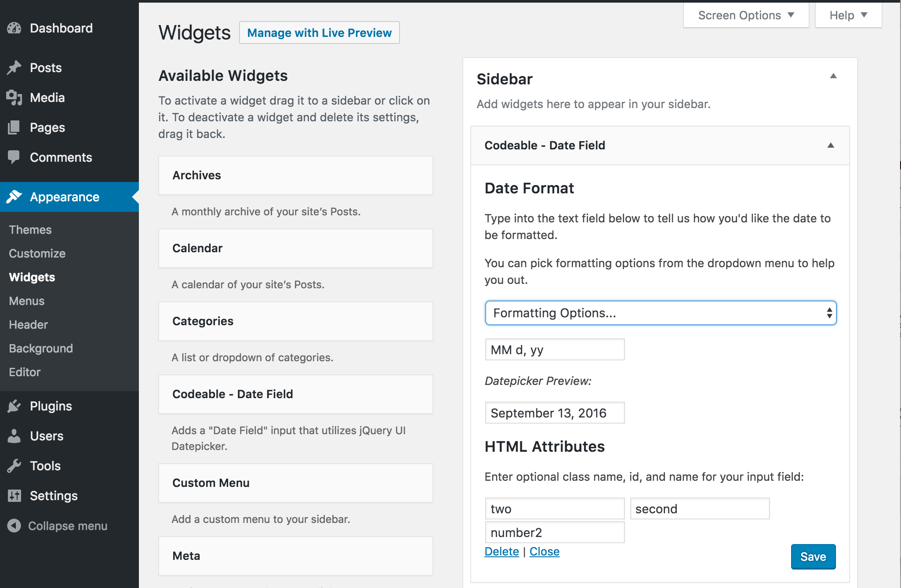This screenshot has width=901, height=588.
Task: Collapse the admin menu arrow icon
Action: click(x=14, y=526)
